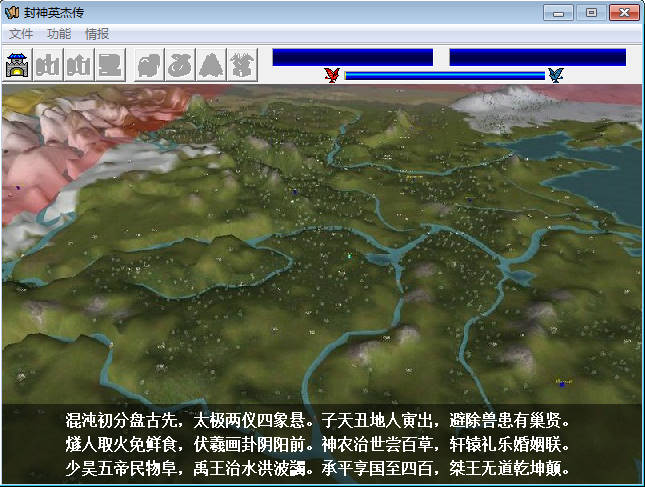This screenshot has height=487, width=645.
Task: Close the 封神英杰传 window
Action: [624, 13]
